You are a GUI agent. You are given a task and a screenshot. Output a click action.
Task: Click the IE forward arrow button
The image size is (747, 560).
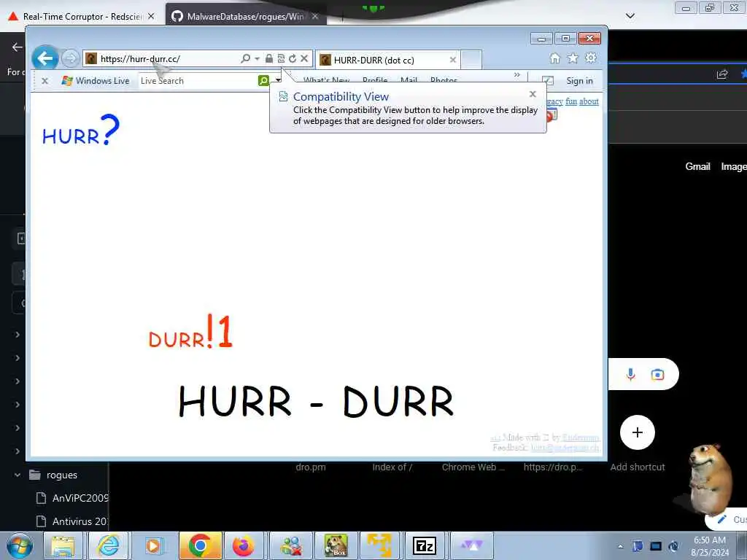[71, 58]
